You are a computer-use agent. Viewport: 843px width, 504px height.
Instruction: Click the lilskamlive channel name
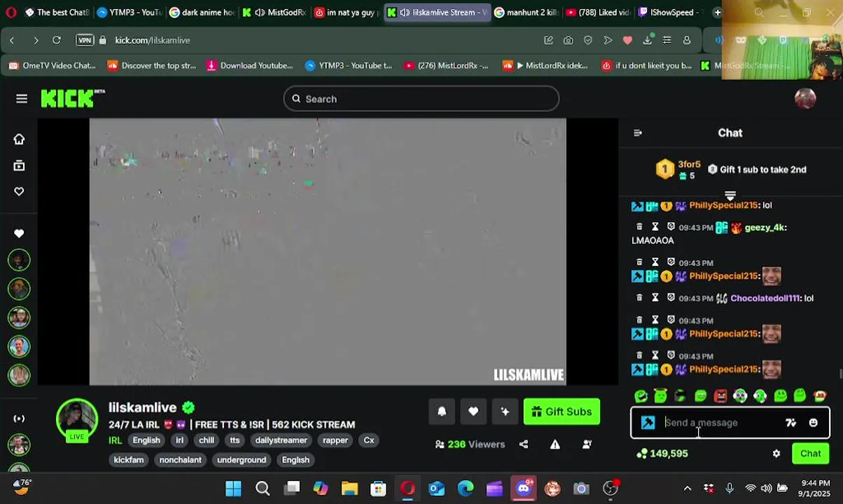click(142, 407)
